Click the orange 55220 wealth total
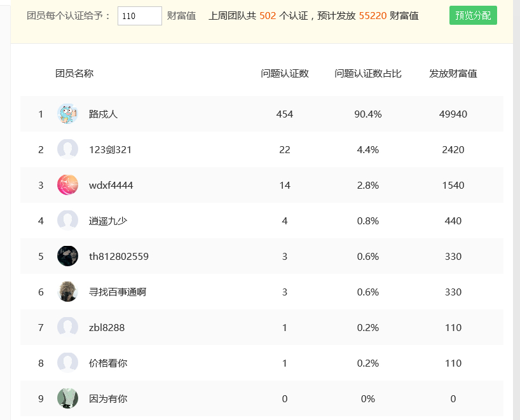The height and width of the screenshot is (420, 520). (x=373, y=16)
